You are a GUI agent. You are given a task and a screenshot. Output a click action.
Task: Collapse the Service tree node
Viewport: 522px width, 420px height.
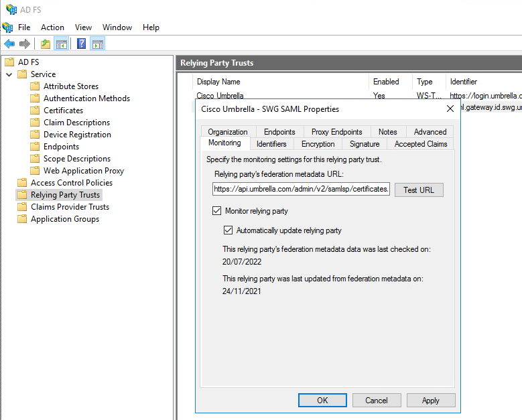pyautogui.click(x=9, y=74)
